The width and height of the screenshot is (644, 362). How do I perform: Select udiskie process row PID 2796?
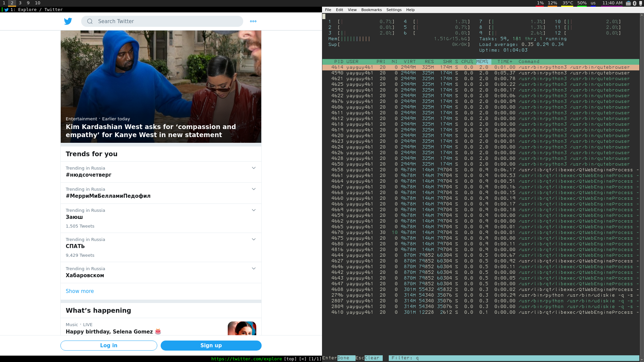coord(481,295)
